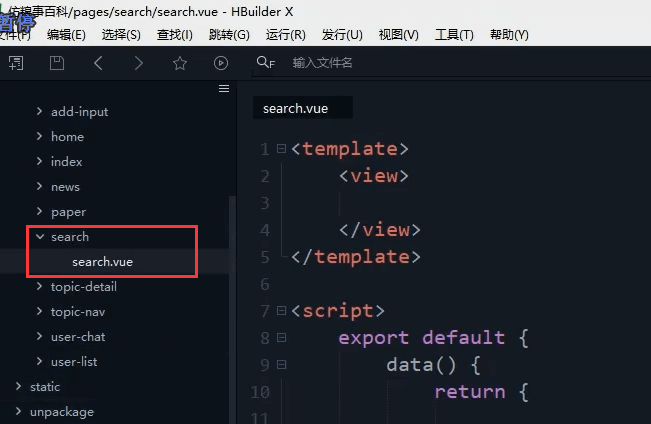Screen dimensions: 651x424
Task: Select the user-chat folder label
Action: pos(78,336)
